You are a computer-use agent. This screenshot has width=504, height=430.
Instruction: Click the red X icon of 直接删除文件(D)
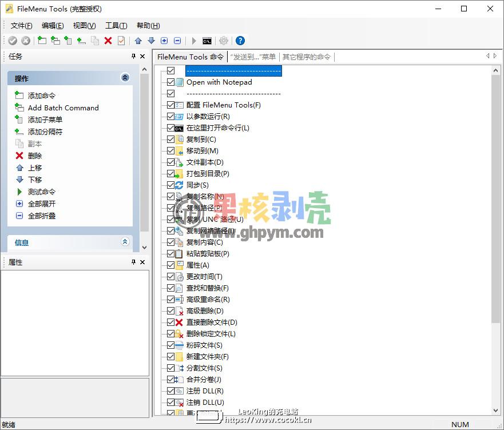click(180, 322)
